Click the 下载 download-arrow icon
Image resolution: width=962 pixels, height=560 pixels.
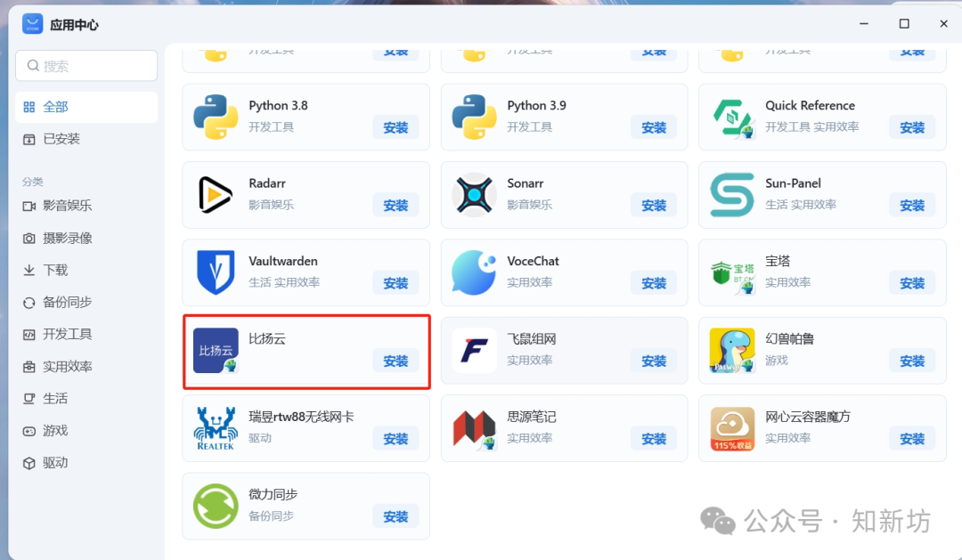(x=29, y=271)
